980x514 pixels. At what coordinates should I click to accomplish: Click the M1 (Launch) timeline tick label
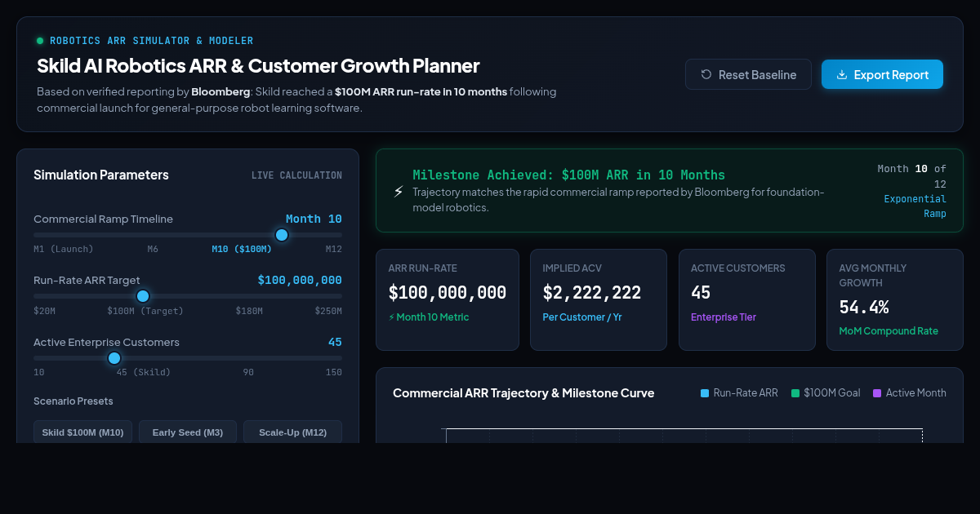point(64,249)
